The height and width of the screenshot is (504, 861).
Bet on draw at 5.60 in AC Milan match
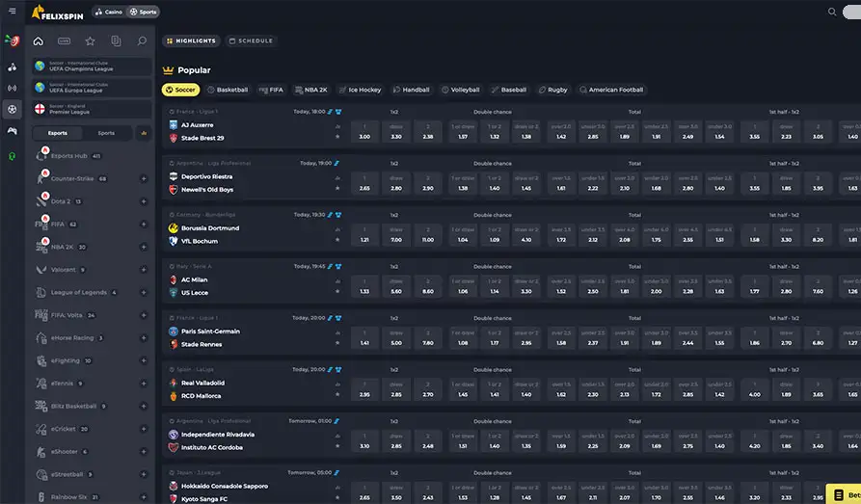[396, 286]
